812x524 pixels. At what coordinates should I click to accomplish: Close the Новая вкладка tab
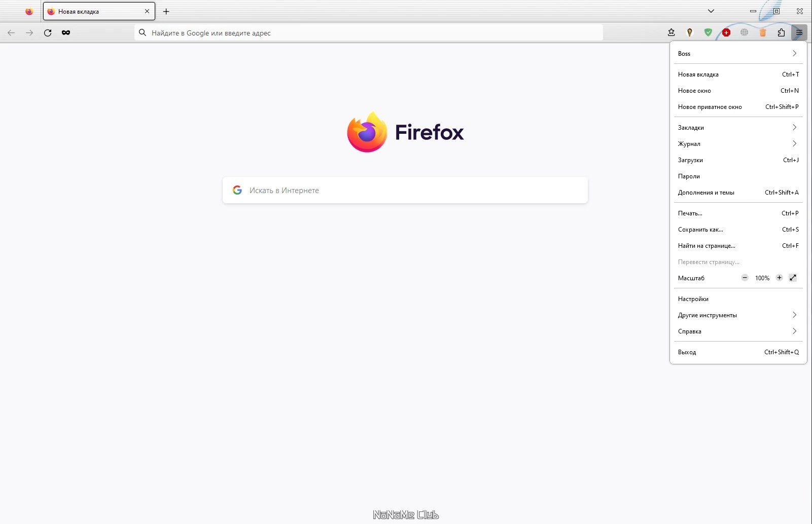(147, 11)
